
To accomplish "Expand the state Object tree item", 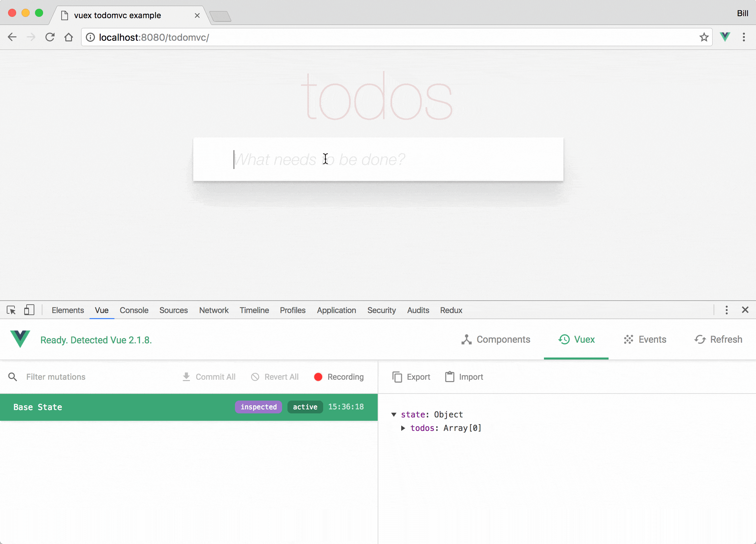I will pos(394,414).
